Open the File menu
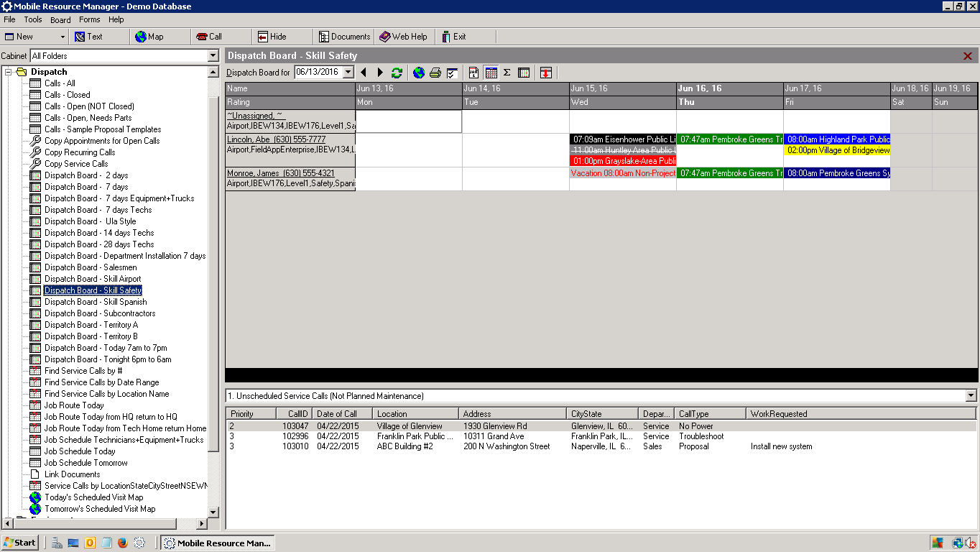 (9, 19)
